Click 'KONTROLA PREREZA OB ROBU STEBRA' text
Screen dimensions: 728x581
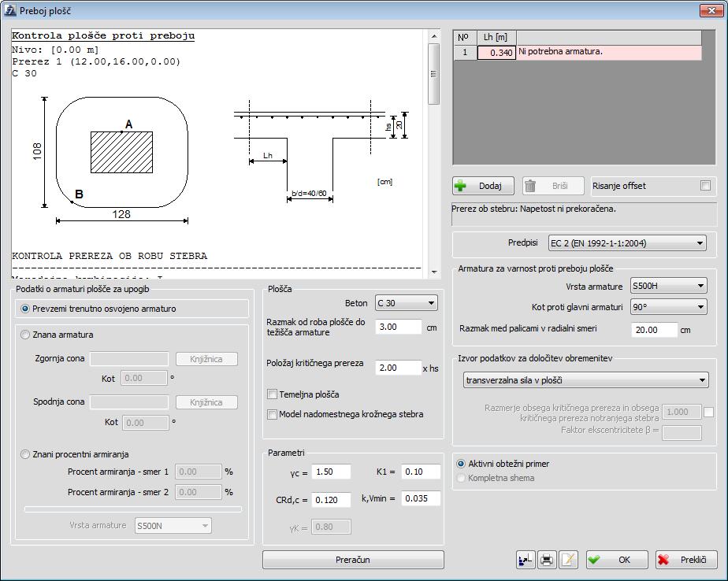click(110, 256)
